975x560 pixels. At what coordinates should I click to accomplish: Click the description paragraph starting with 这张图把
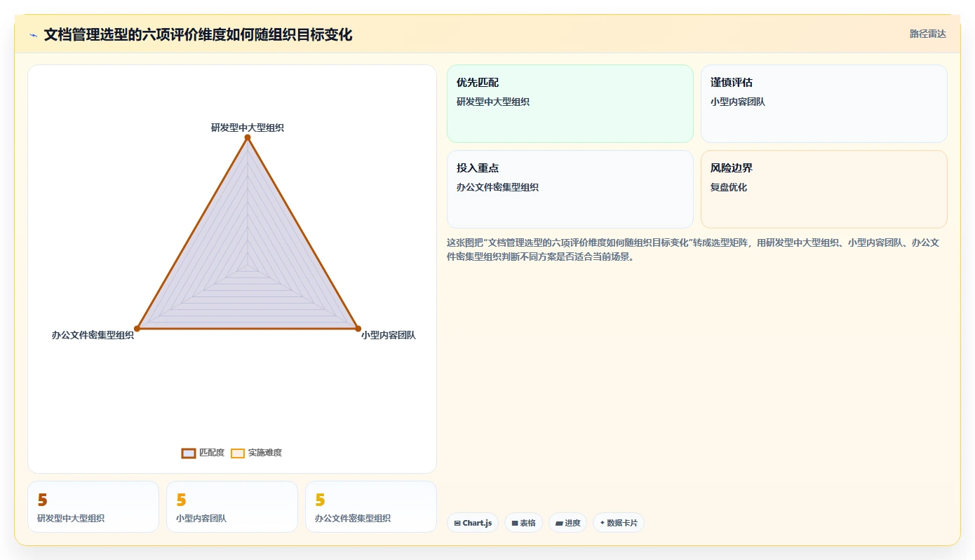693,250
